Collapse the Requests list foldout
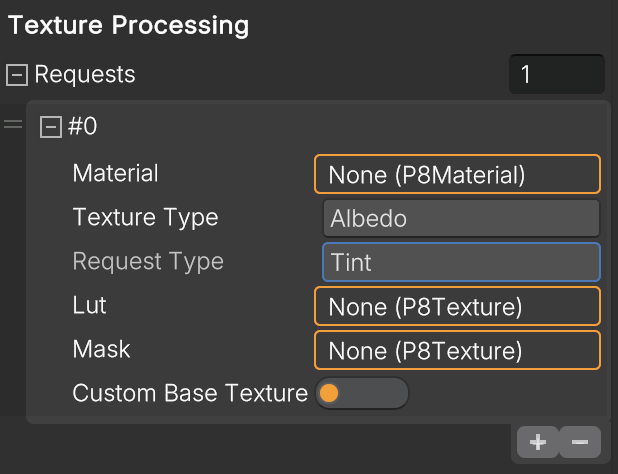The height and width of the screenshot is (474, 618). click(x=17, y=74)
